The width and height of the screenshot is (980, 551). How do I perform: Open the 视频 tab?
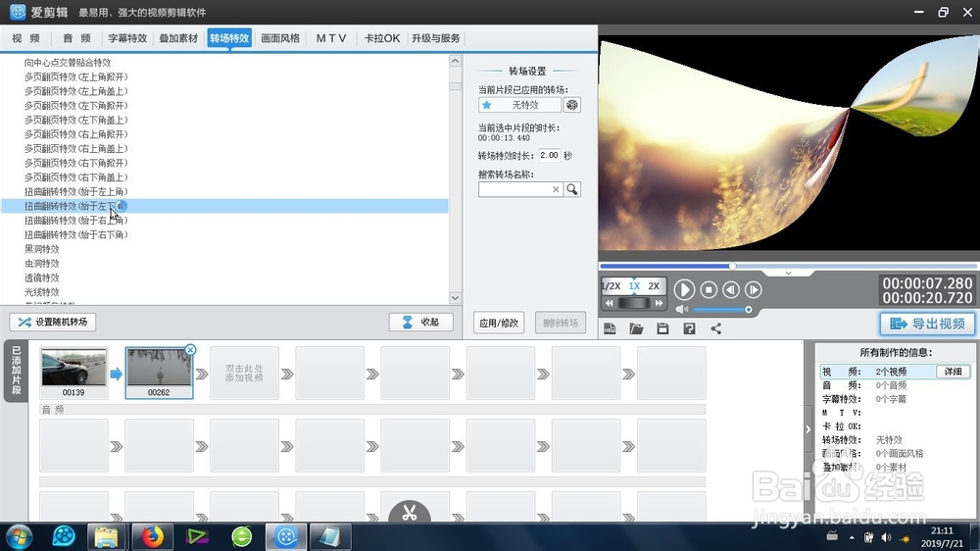pyautogui.click(x=25, y=38)
